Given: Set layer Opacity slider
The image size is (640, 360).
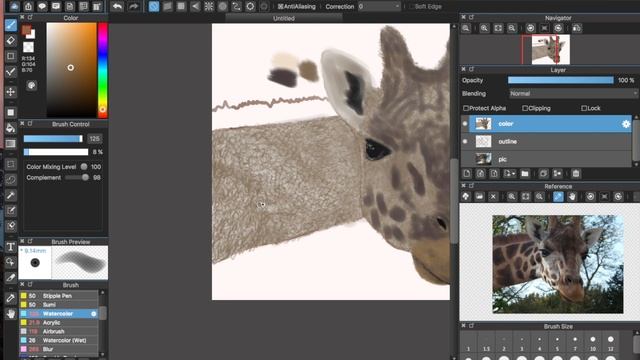Looking at the screenshot, I should pos(560,80).
